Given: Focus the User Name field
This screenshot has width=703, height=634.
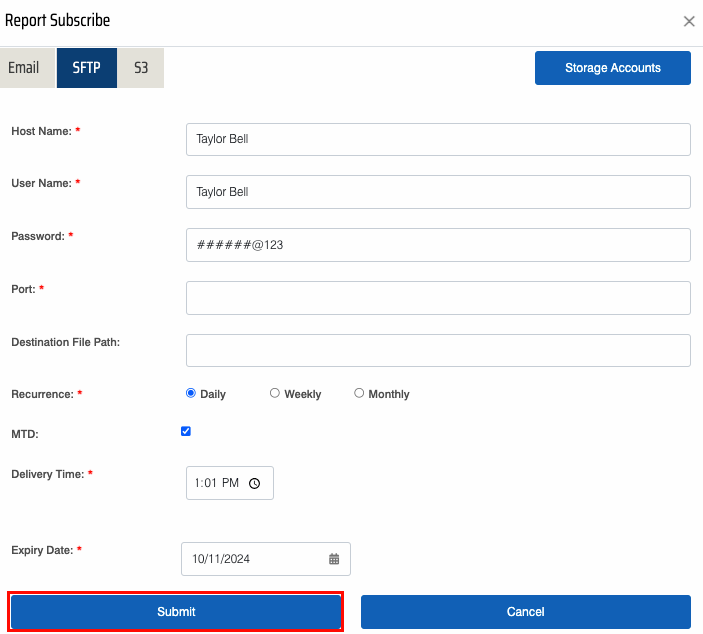Looking at the screenshot, I should [x=438, y=192].
